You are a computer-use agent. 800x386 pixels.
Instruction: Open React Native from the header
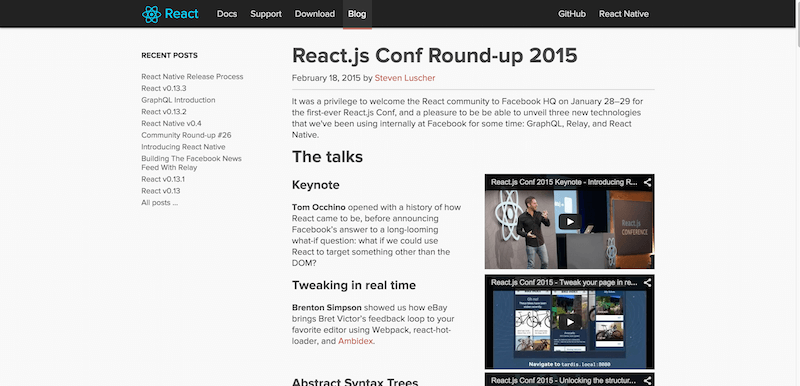pos(623,14)
